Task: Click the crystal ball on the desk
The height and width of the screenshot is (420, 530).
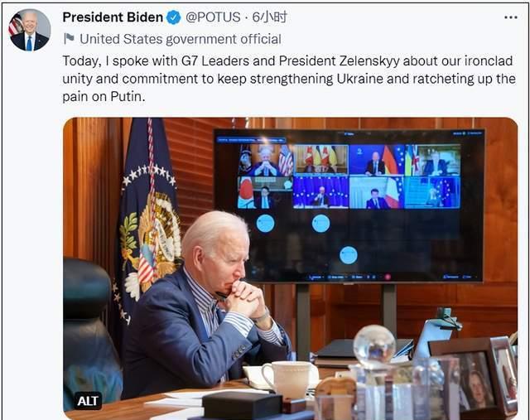Action: pyautogui.click(x=374, y=345)
